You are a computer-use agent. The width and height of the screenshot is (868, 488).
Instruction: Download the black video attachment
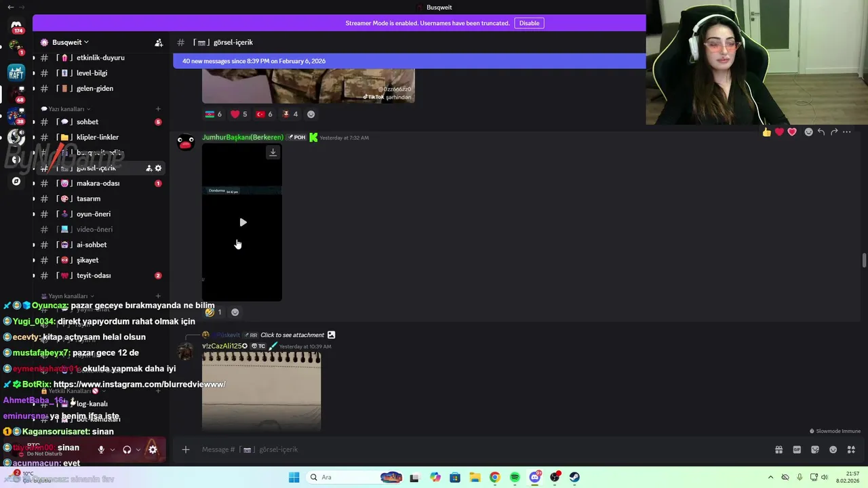pos(273,152)
